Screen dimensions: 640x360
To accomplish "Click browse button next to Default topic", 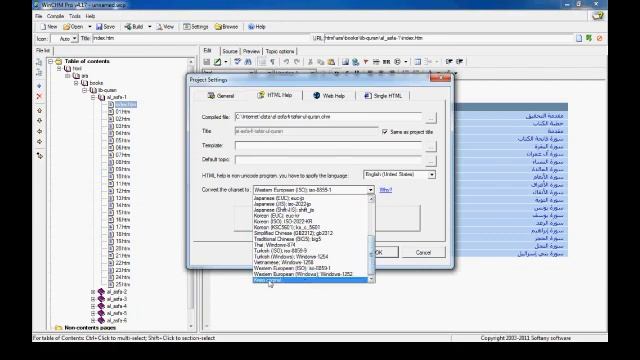I will pos(431,160).
